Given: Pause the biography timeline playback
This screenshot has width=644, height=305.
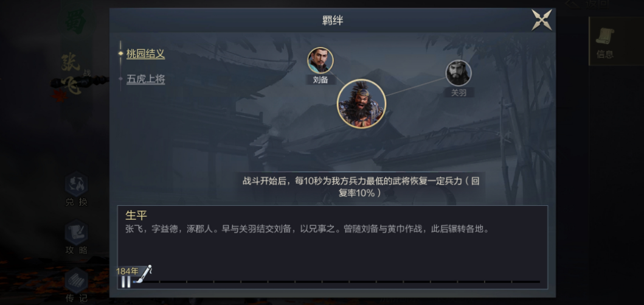Looking at the screenshot, I should click(x=126, y=282).
